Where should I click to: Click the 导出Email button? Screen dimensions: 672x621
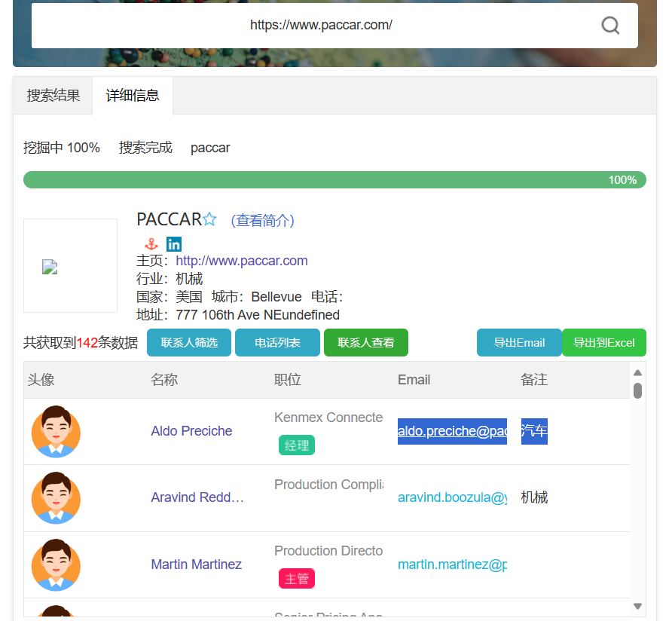(x=519, y=343)
